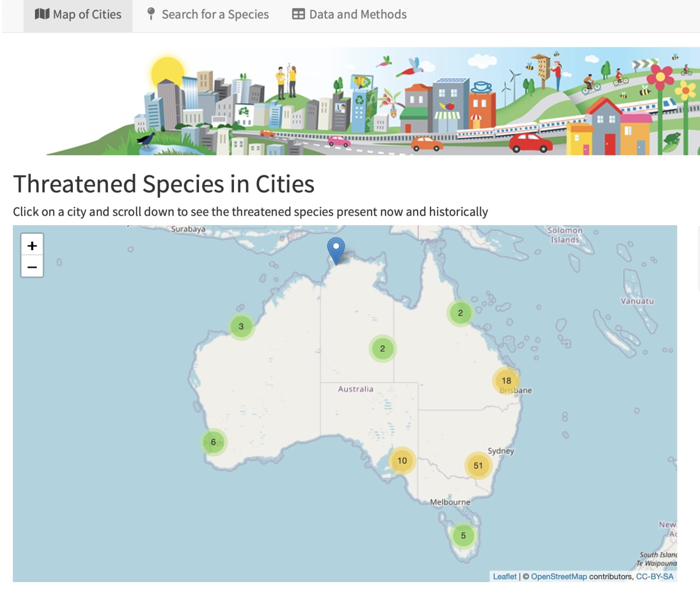This screenshot has height=596, width=700.
Task: Zoom in using the plus button
Action: [32, 246]
